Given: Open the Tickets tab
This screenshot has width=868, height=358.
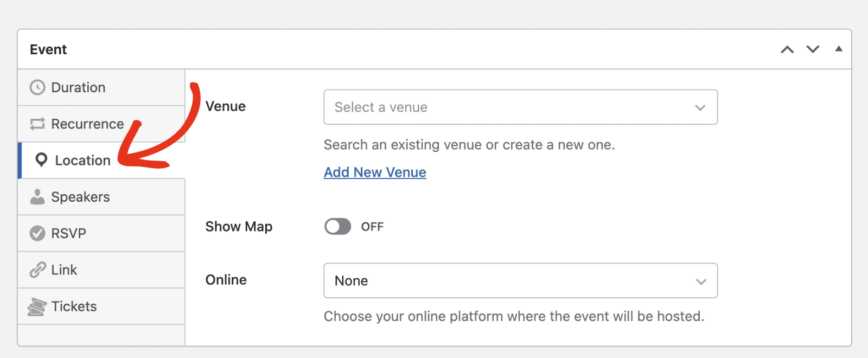Looking at the screenshot, I should 101,306.
